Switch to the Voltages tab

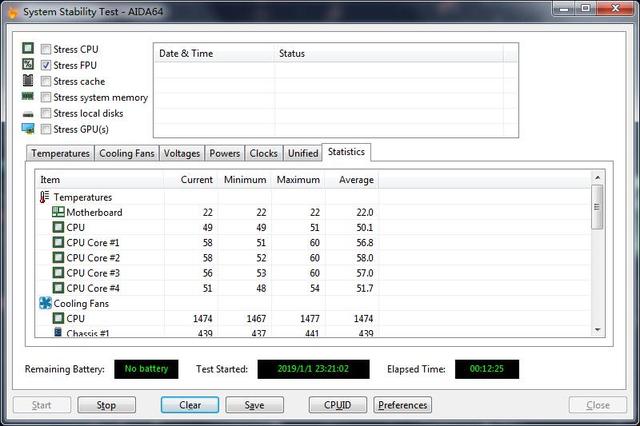coord(182,153)
